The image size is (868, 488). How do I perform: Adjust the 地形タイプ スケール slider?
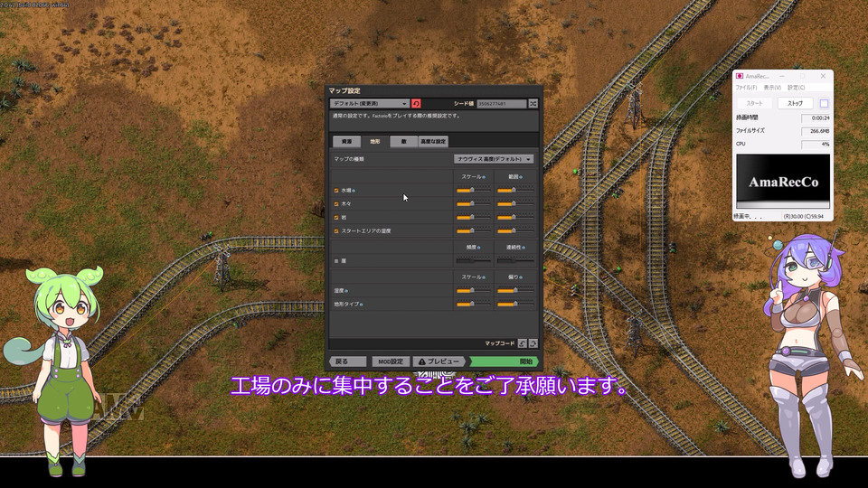pos(473,305)
